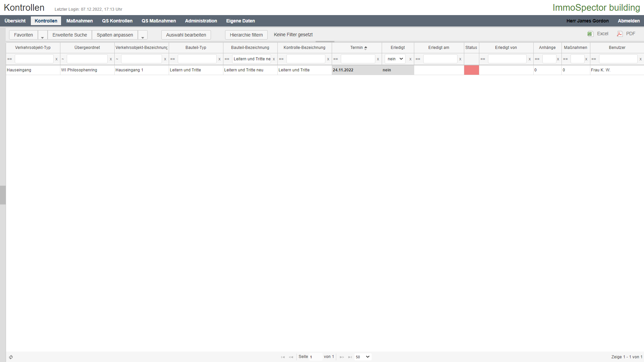
Task: Go to the previous page of the pager
Action: tap(291, 357)
